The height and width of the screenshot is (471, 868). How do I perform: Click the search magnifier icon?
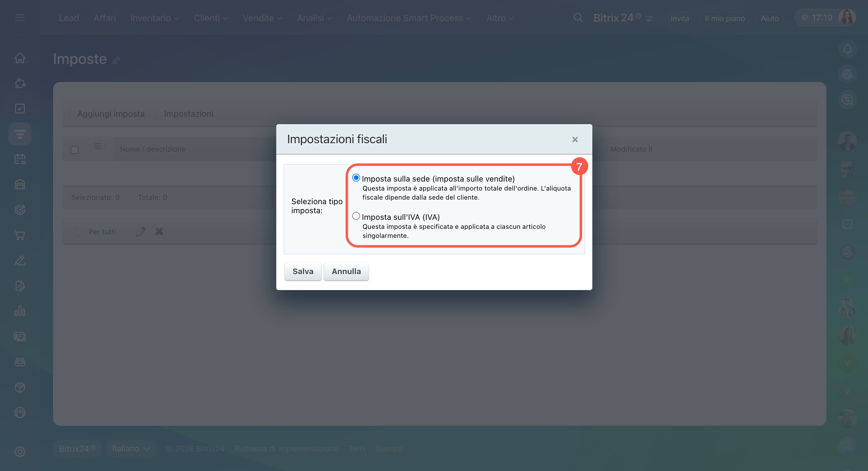click(x=578, y=18)
